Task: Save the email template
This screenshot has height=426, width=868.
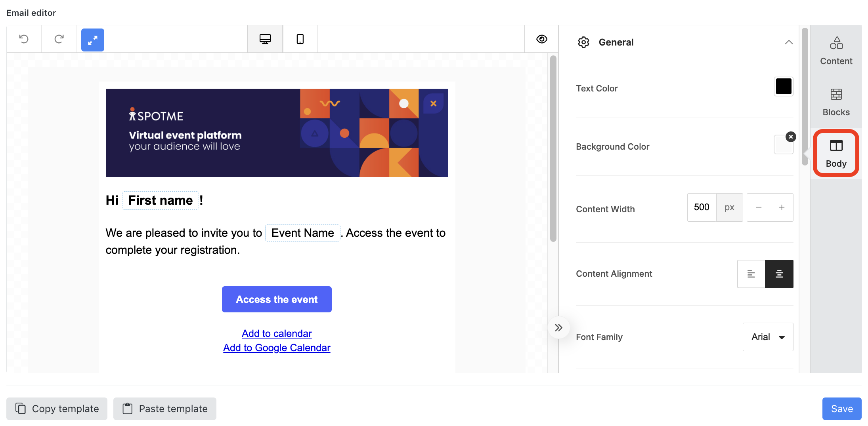Action: tap(842, 409)
